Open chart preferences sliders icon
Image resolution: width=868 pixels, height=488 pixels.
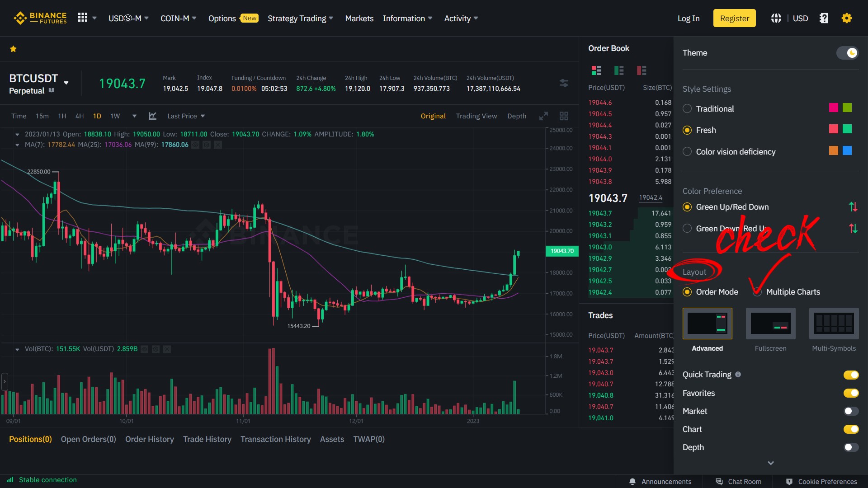[564, 83]
